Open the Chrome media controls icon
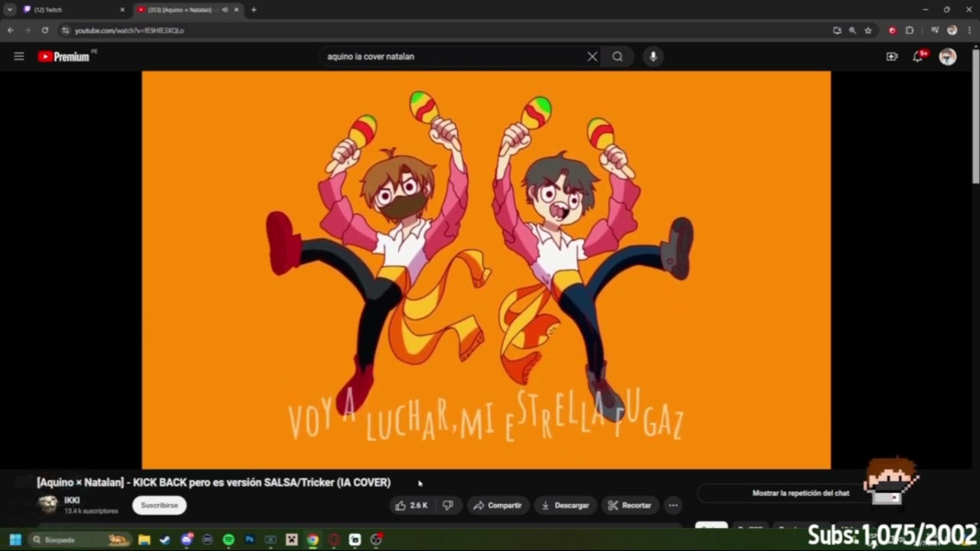 [x=935, y=31]
